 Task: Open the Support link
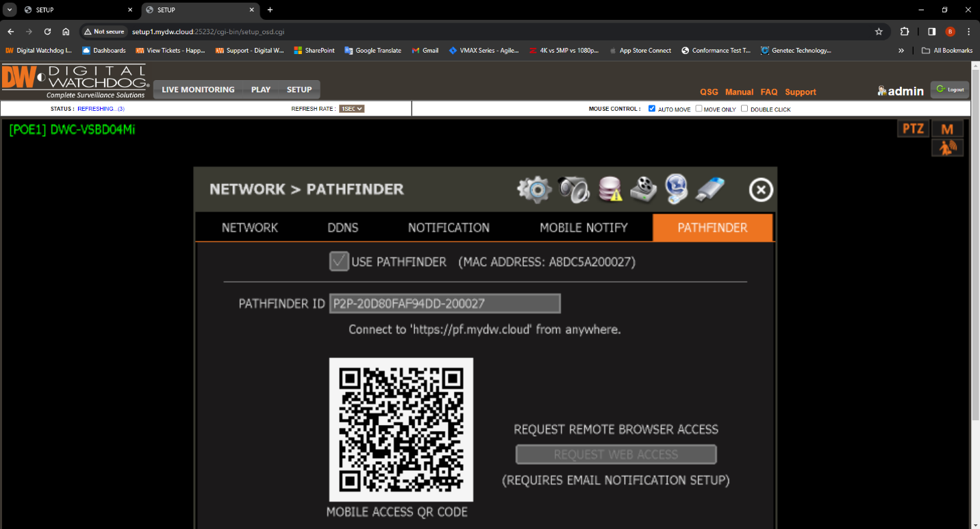800,92
